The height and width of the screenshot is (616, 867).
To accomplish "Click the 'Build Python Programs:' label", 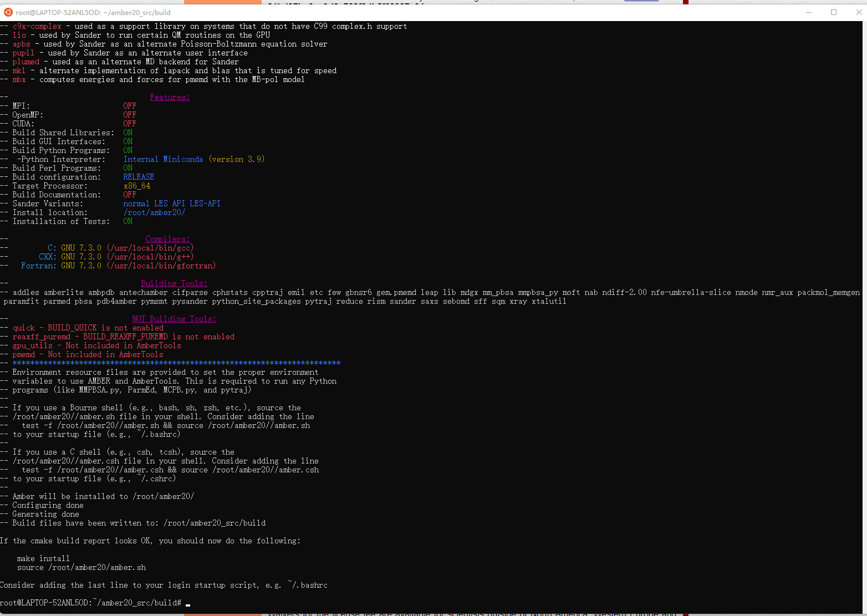I will (61, 150).
